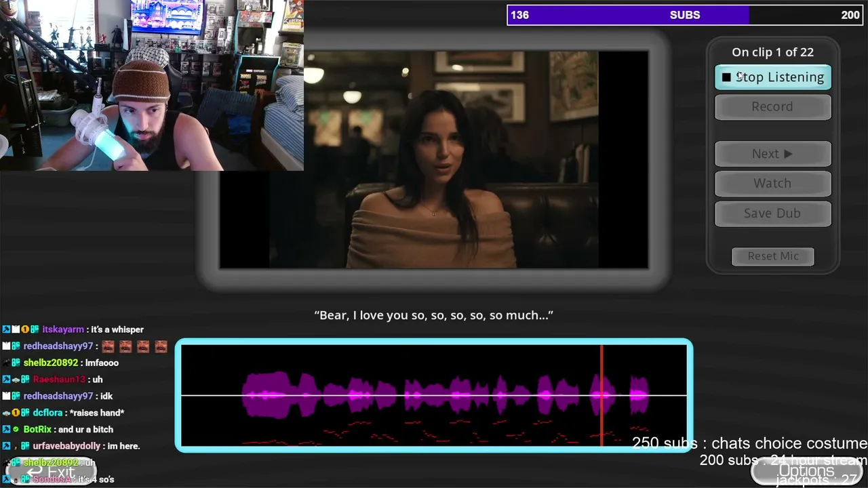This screenshot has width=868, height=488.
Task: Click the "136" current subs count
Action: (520, 15)
